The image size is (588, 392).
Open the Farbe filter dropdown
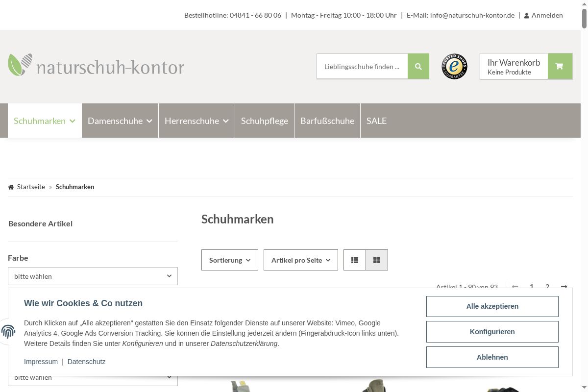tap(93, 276)
